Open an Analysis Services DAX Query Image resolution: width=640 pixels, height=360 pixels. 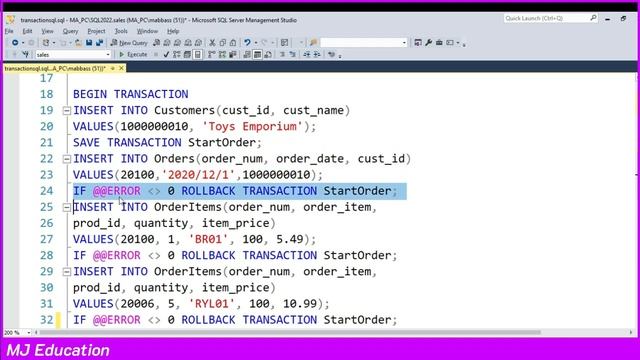point(198,42)
